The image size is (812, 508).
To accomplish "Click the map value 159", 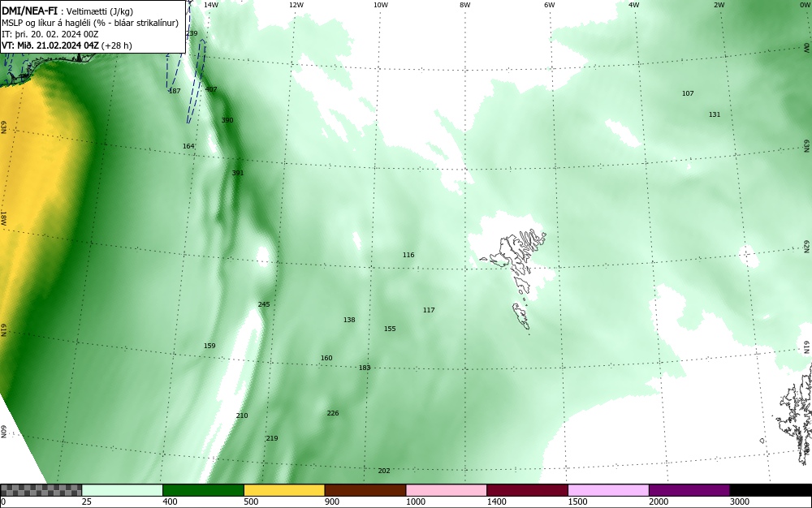I will 209,346.
